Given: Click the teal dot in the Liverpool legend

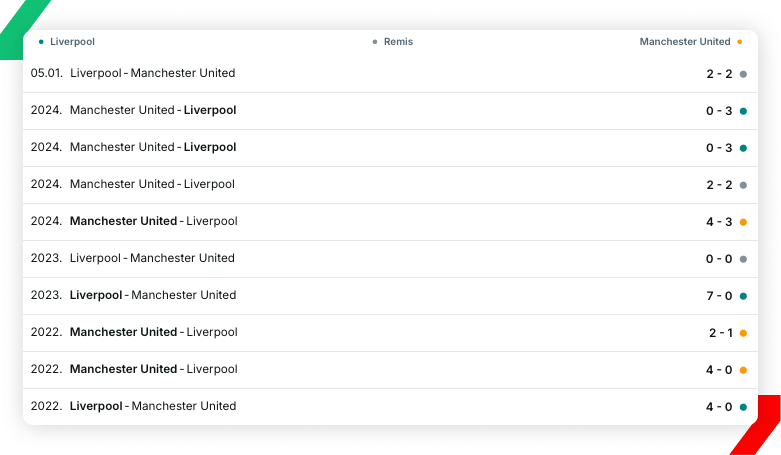Looking at the screenshot, I should coord(41,42).
